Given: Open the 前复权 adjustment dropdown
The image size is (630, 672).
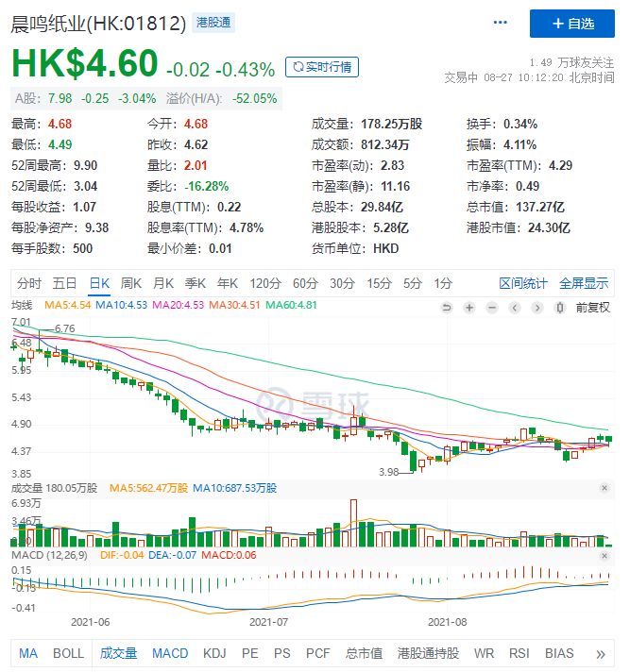Looking at the screenshot, I should point(592,308).
